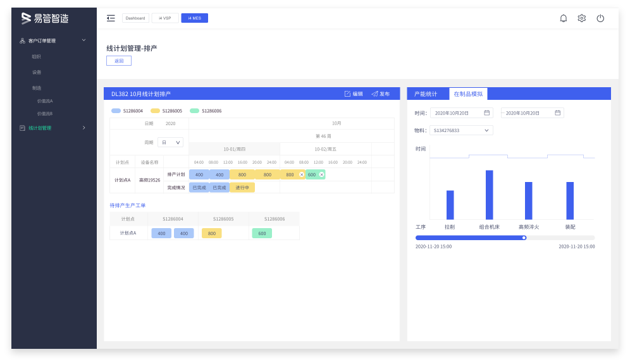Remove the yellow 800 block via its X
630x364 pixels.
(x=302, y=174)
